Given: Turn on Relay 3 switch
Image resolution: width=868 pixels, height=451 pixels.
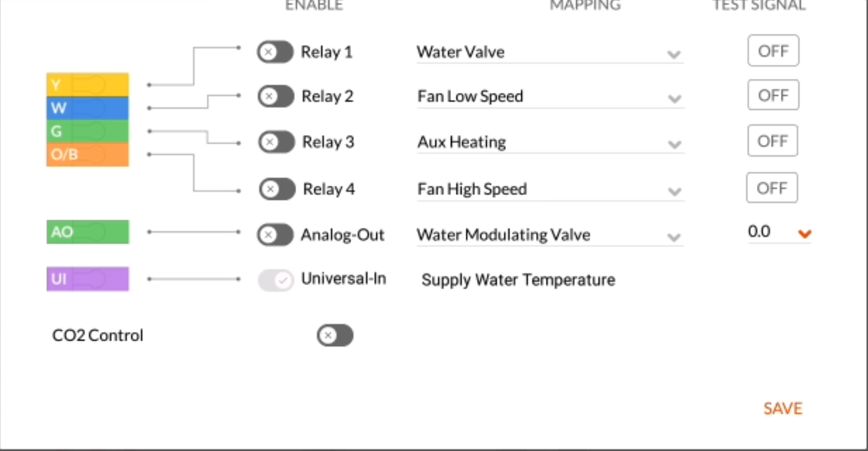Looking at the screenshot, I should point(276,142).
